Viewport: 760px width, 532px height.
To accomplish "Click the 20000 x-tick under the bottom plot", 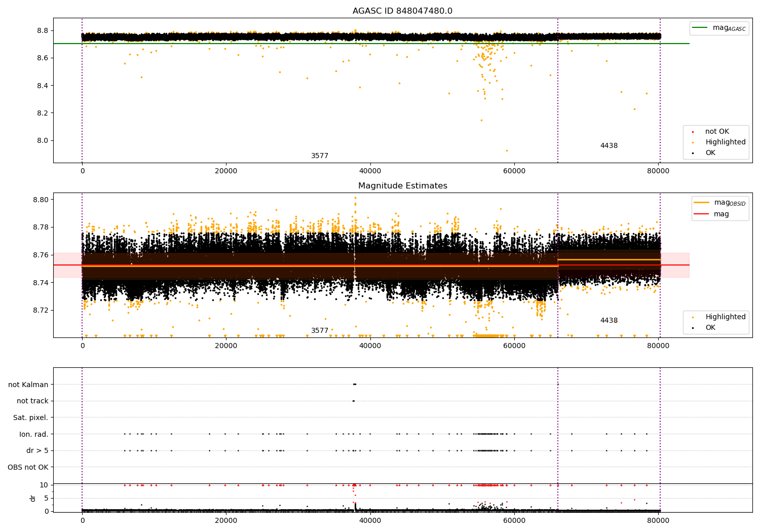I will (x=226, y=521).
